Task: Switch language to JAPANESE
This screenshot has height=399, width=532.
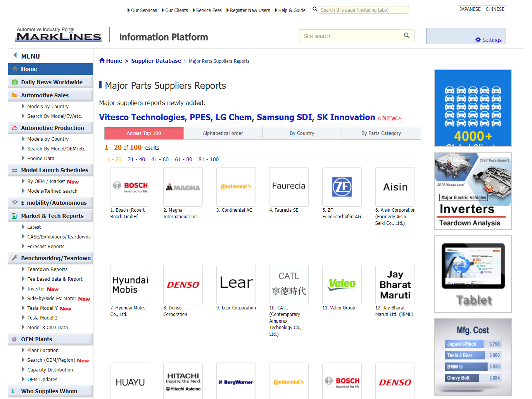Action: click(470, 9)
